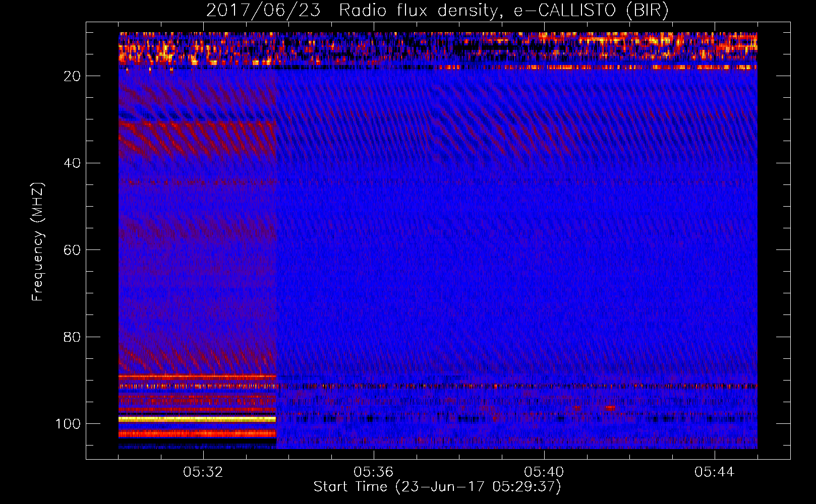
Task: Click the "Frequency (MHZ)" axis label
Action: click(x=38, y=241)
